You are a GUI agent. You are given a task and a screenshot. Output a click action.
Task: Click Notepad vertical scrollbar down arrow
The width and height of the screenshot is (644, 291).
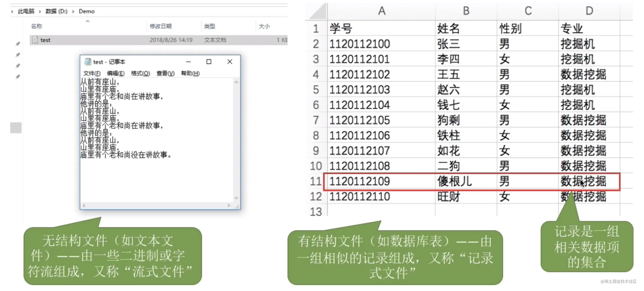[236, 198]
